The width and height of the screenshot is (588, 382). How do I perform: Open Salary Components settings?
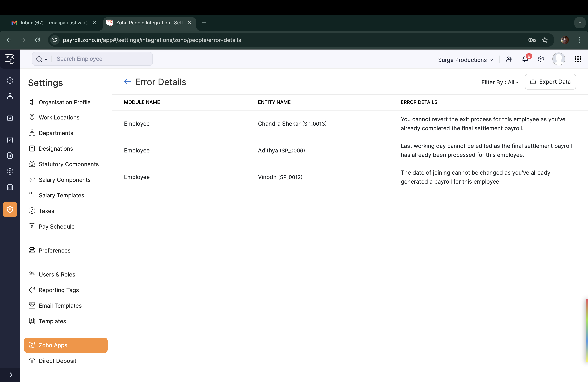point(64,180)
